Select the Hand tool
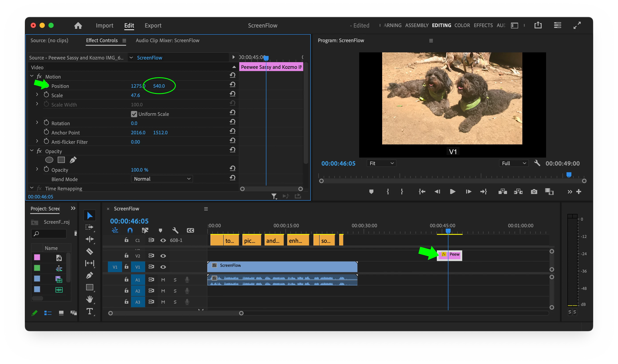Image resolution: width=618 pixels, height=364 pixels. coord(89,299)
